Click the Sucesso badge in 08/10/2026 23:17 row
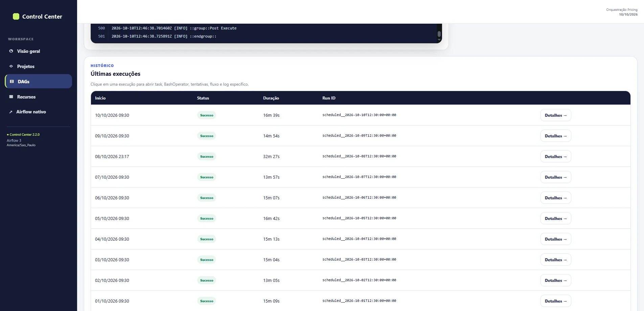The width and height of the screenshot is (644, 311). pos(207,156)
